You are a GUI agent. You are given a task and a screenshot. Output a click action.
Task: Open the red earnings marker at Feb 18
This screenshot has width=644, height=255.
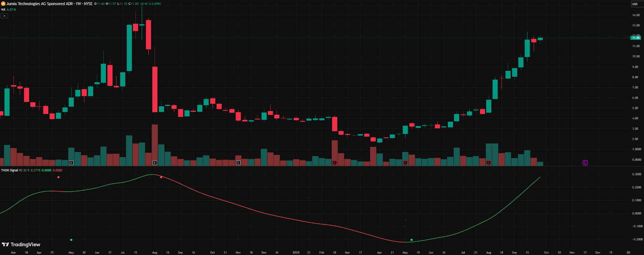point(335,163)
